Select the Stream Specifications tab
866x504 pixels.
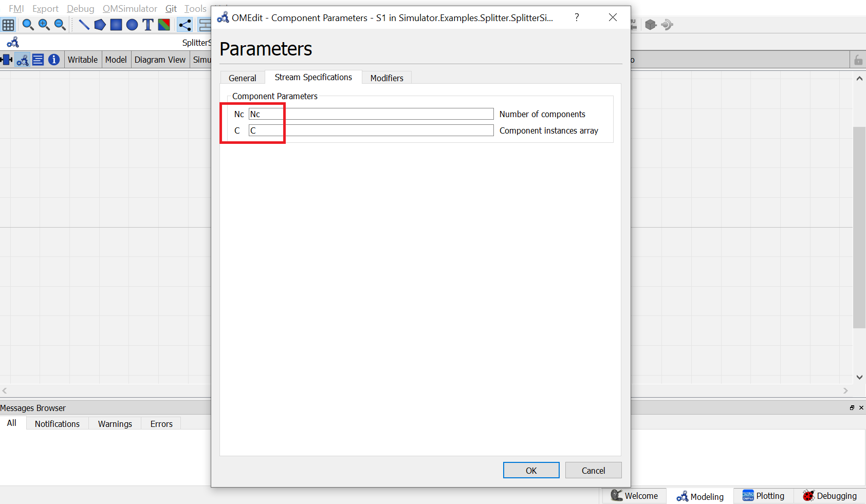(314, 77)
